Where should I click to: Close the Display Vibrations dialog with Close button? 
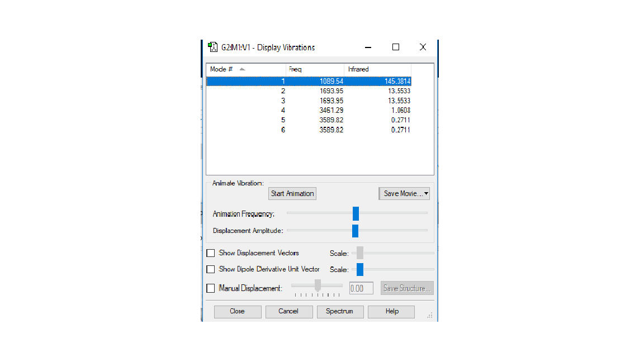(238, 312)
